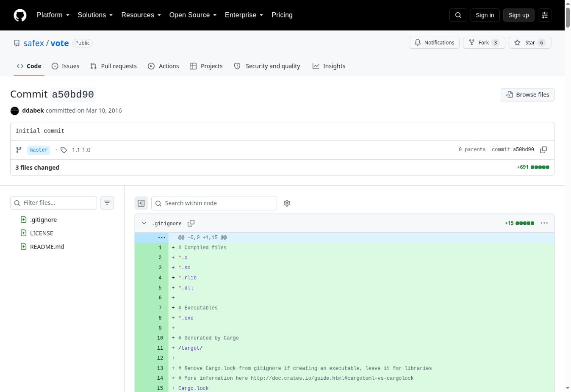
Task: Expand the hunk ellipsis in the diff header
Action: [162, 238]
